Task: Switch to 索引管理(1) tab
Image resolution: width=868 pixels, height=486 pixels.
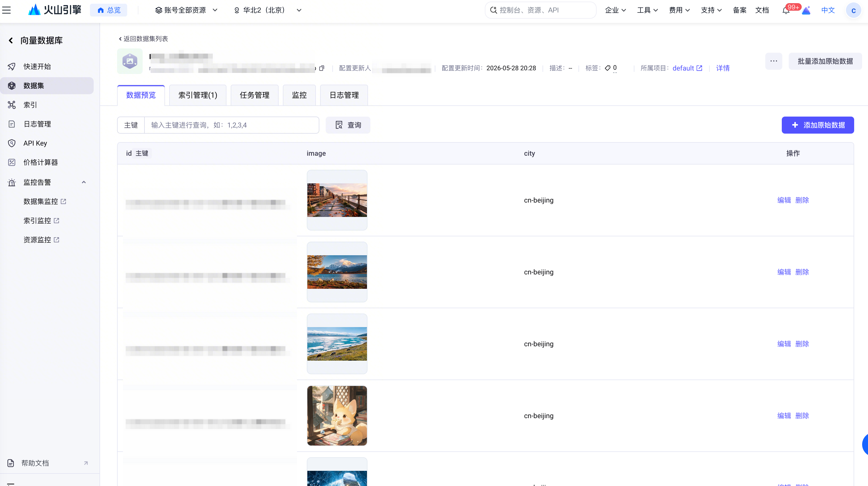Action: coord(197,95)
